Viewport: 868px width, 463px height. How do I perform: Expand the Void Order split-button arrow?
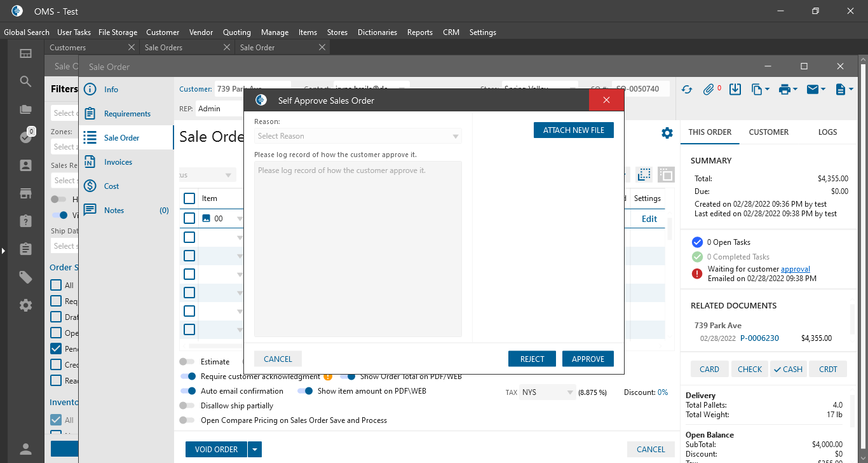pos(255,450)
